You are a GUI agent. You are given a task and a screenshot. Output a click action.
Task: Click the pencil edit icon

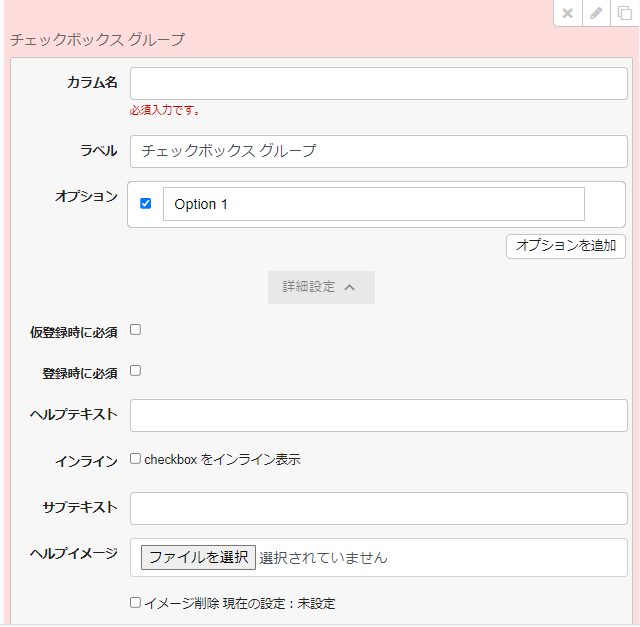click(596, 13)
